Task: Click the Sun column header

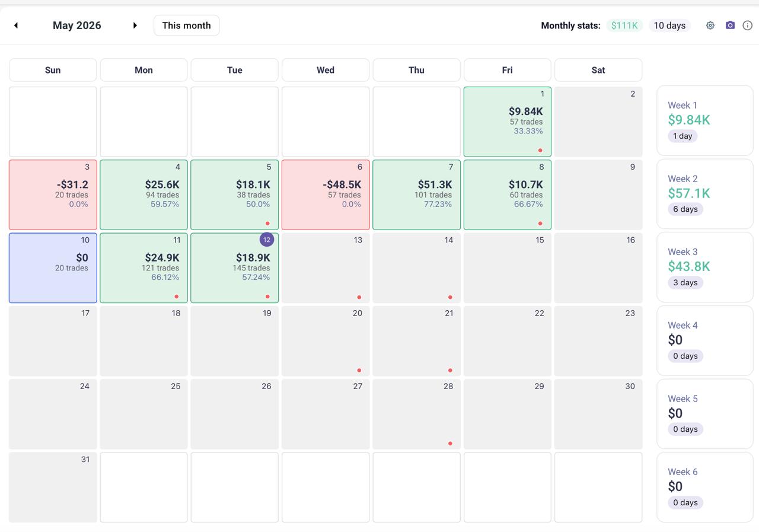Action: (53, 70)
